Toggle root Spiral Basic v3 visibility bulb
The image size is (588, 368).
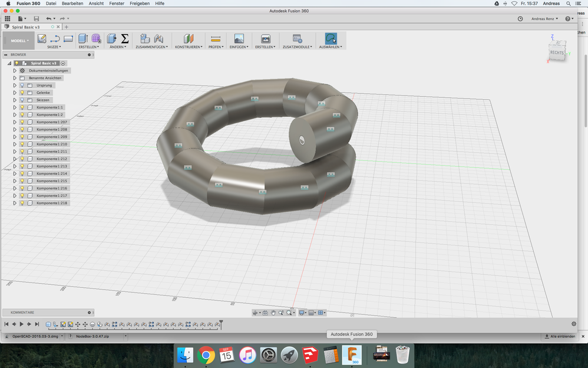pos(16,63)
